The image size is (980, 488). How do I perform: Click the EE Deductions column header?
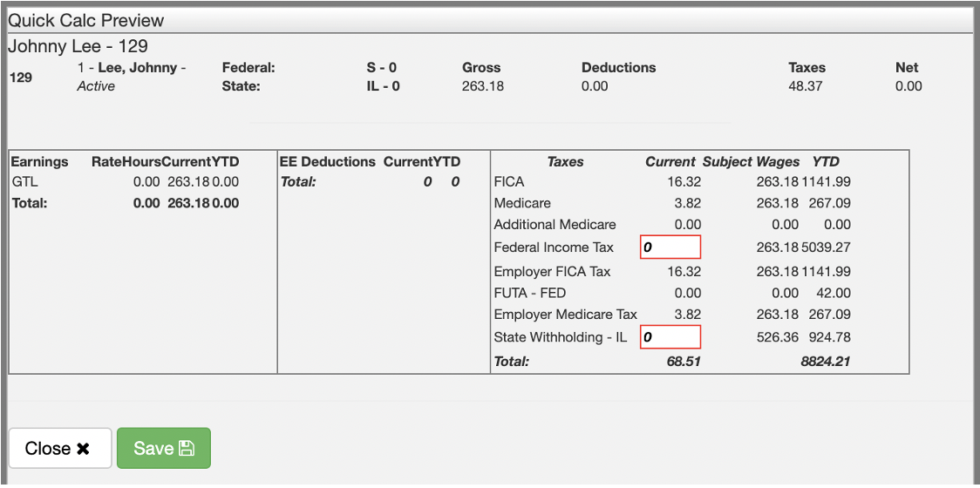[x=328, y=161]
